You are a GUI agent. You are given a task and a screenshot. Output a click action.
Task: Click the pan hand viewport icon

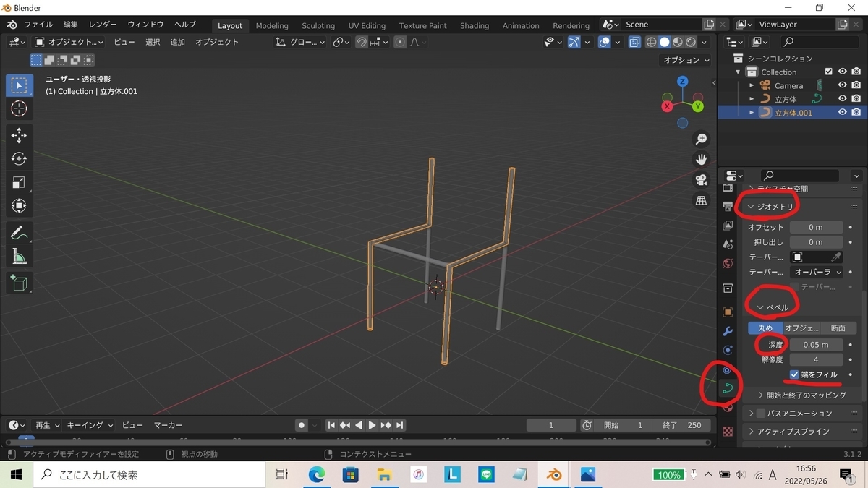(701, 159)
